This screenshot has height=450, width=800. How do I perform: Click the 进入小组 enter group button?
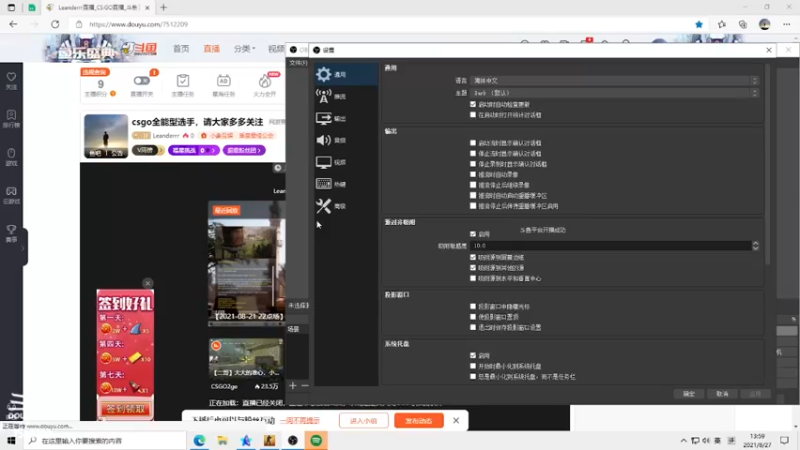pos(363,420)
